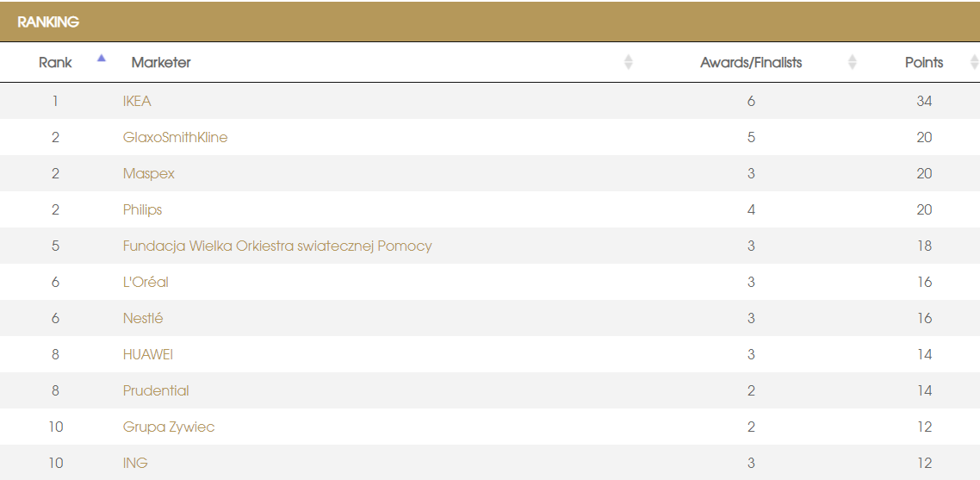This screenshot has height=480, width=980.
Task: Sort by Points column header
Action: (x=923, y=63)
